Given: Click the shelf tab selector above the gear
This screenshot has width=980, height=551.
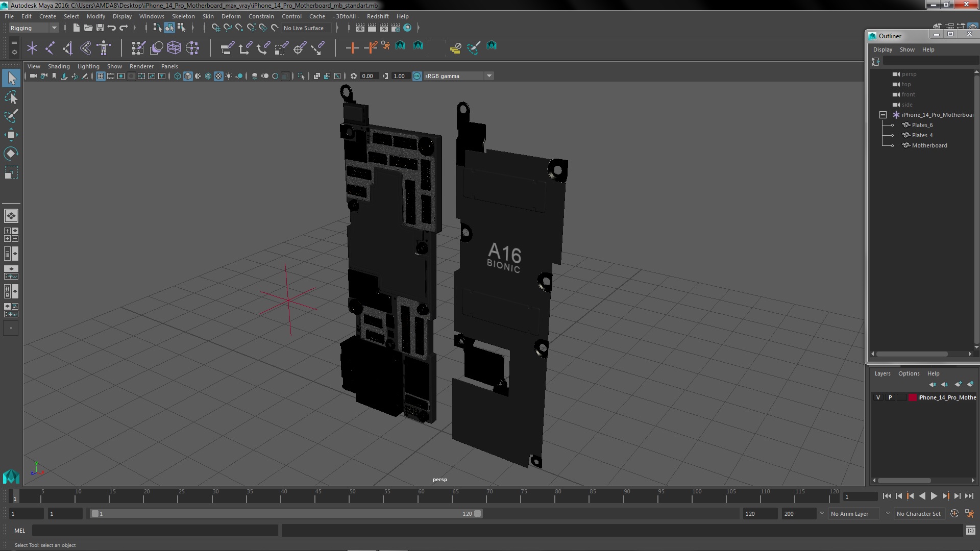Looking at the screenshot, I should [x=14, y=43].
